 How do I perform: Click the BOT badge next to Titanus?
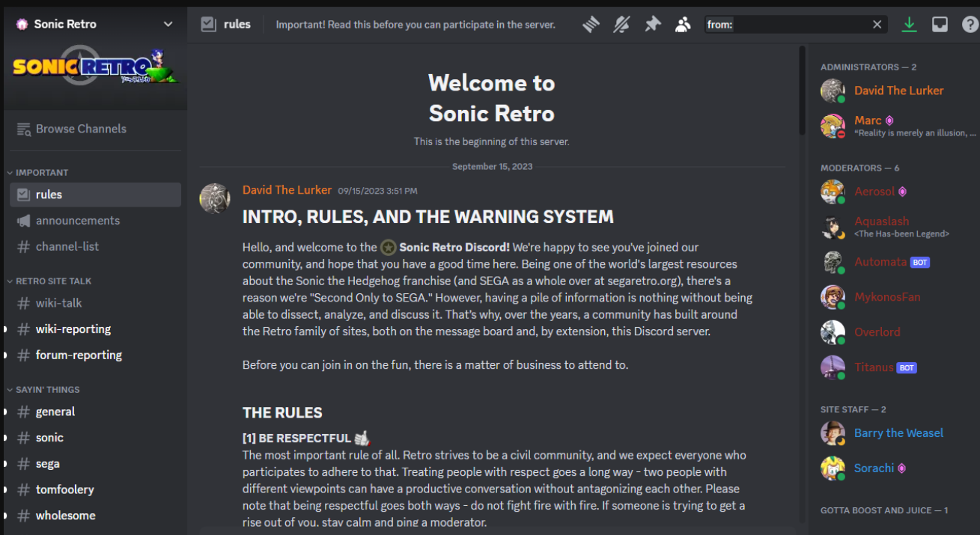coord(907,367)
